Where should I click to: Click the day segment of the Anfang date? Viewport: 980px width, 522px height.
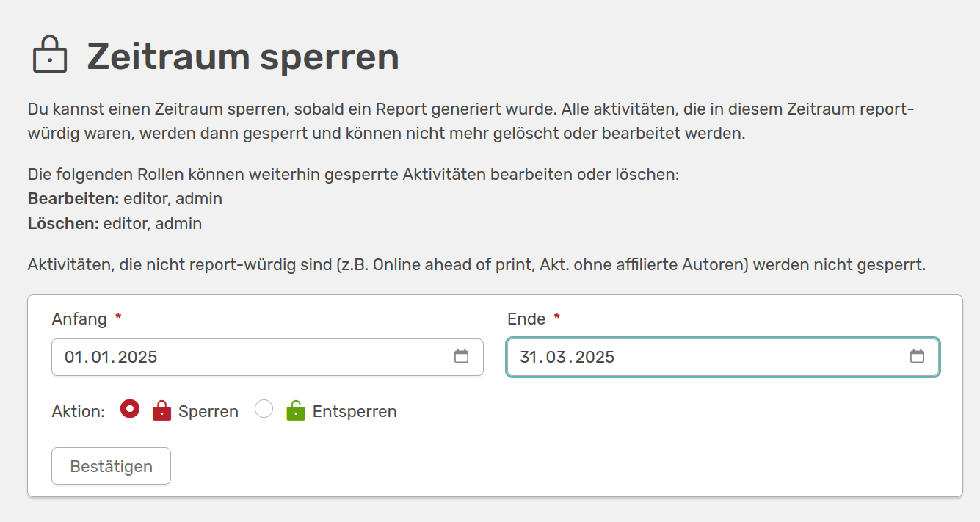tap(73, 358)
